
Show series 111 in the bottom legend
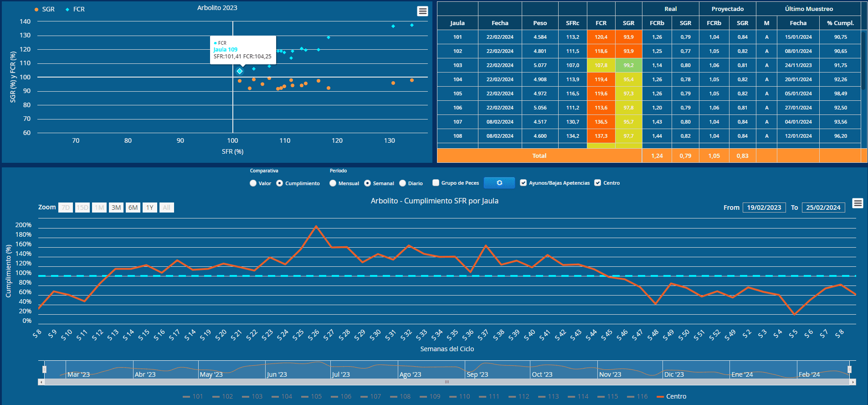click(489, 396)
